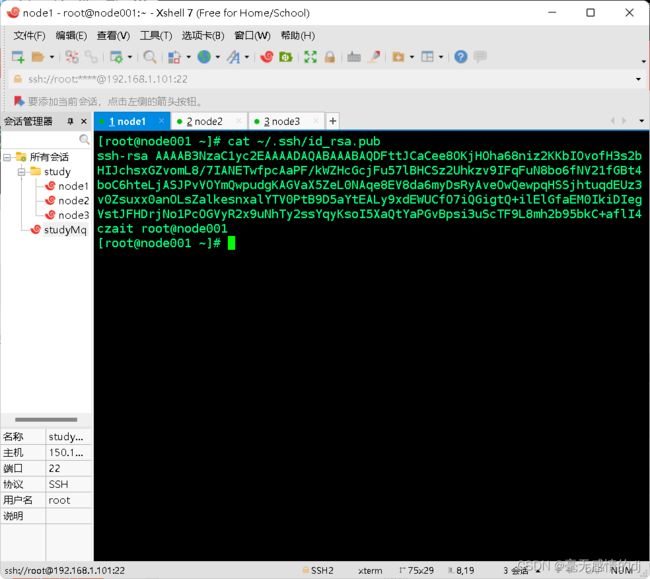Click the xterm status bar entry
Viewport: 650px width, 579px height.
point(370,571)
